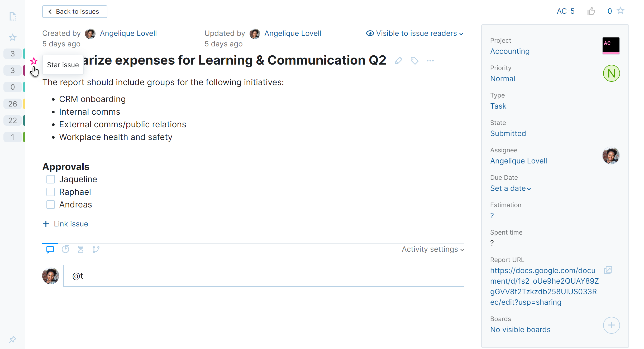644x349 pixels.
Task: Switch to the History activity tab
Action: [x=65, y=249]
